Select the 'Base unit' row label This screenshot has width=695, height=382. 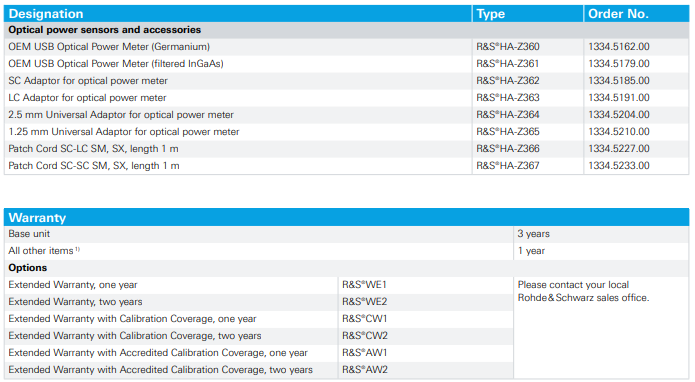(x=29, y=234)
